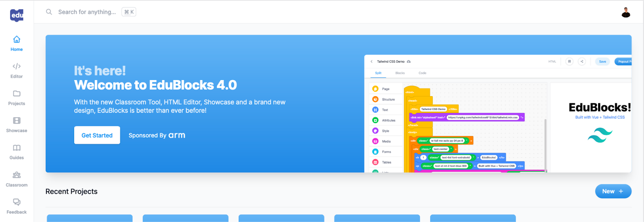Image resolution: width=644 pixels, height=222 pixels.
Task: Open the Home page icon
Action: click(17, 39)
